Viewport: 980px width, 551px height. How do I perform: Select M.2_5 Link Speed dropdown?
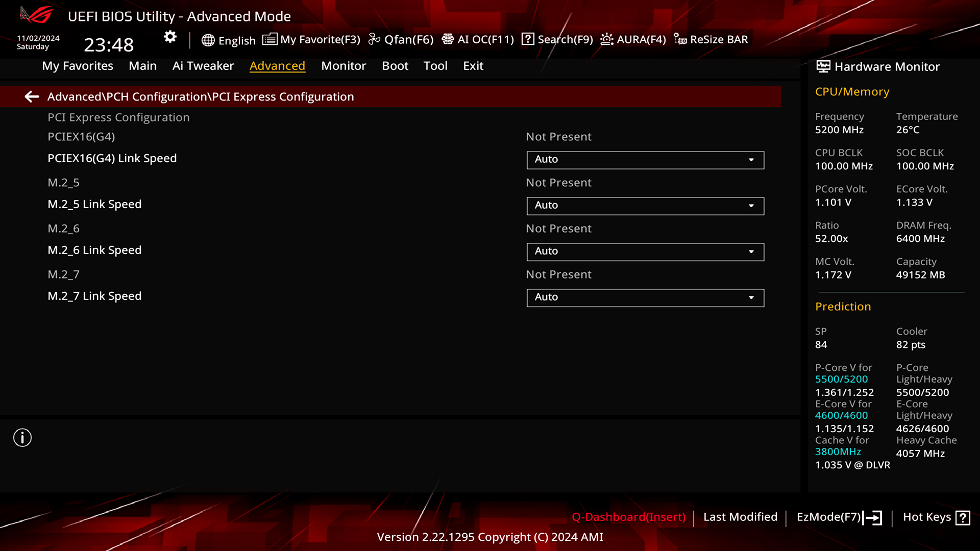645,205
